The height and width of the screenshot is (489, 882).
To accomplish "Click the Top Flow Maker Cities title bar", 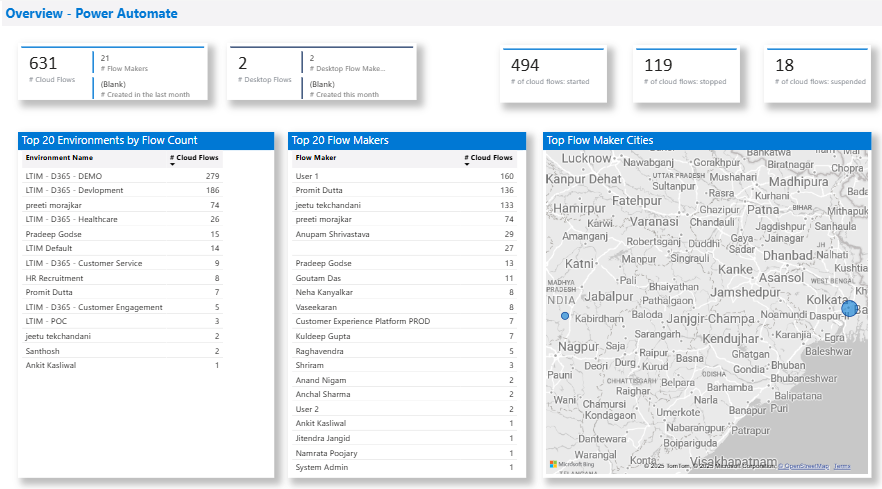I will 706,141.
